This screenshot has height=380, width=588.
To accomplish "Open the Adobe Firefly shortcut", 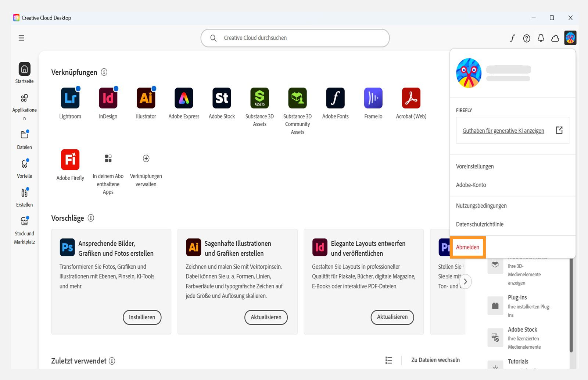I will (70, 165).
